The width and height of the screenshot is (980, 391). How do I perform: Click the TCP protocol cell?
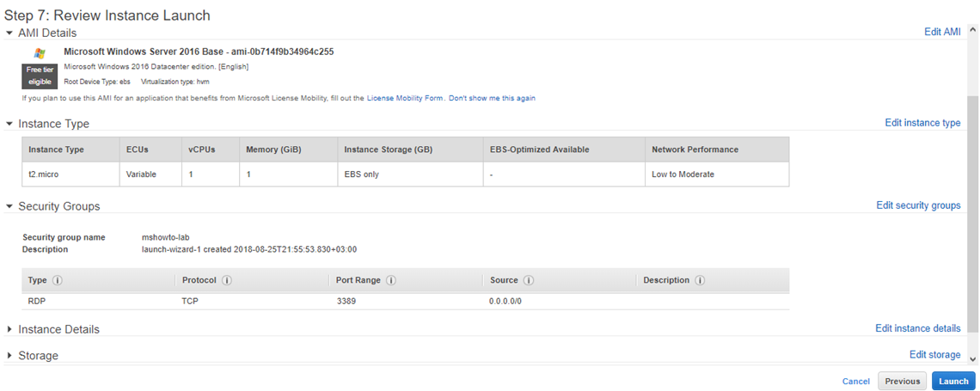(x=191, y=301)
